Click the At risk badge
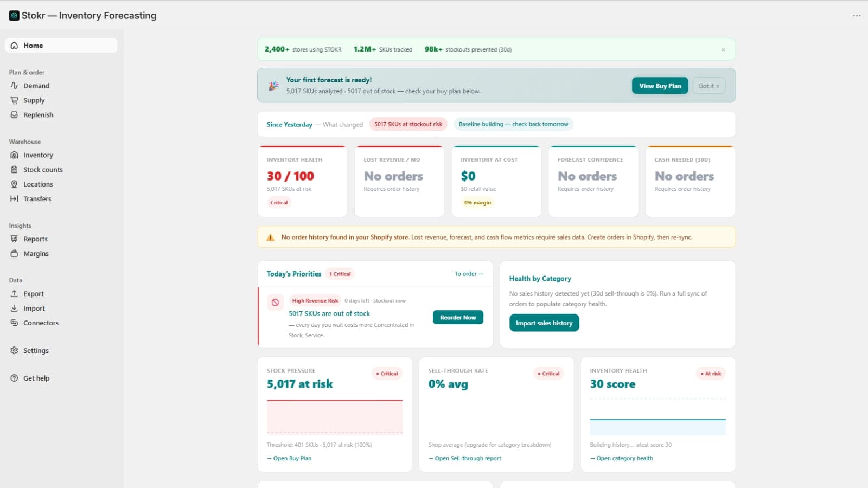This screenshot has width=868, height=488. (x=711, y=374)
